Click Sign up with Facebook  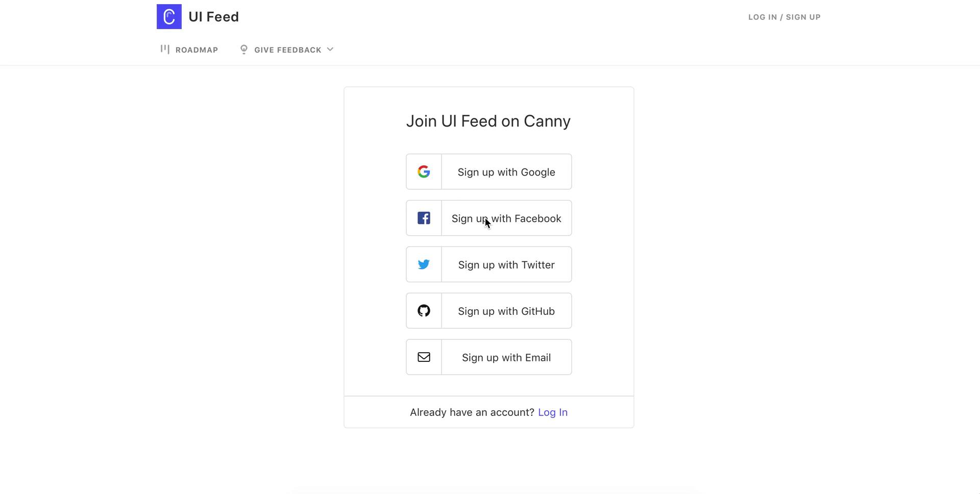[x=506, y=218]
